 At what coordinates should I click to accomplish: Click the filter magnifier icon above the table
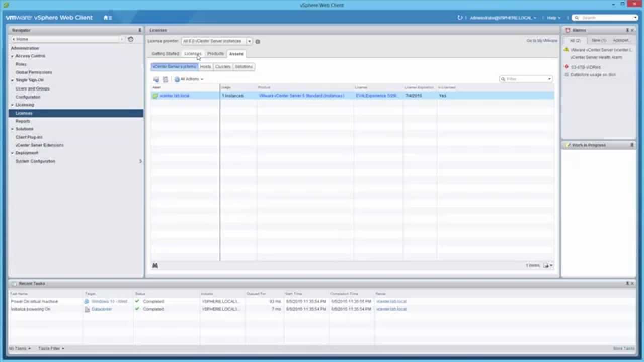click(503, 79)
